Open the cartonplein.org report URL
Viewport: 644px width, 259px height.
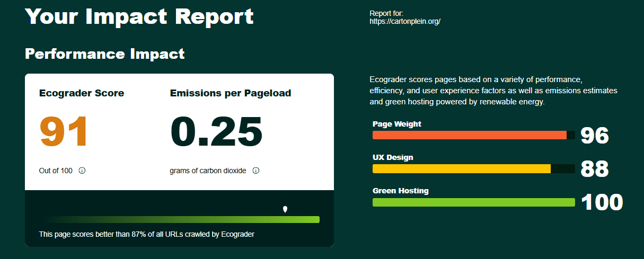click(x=405, y=22)
